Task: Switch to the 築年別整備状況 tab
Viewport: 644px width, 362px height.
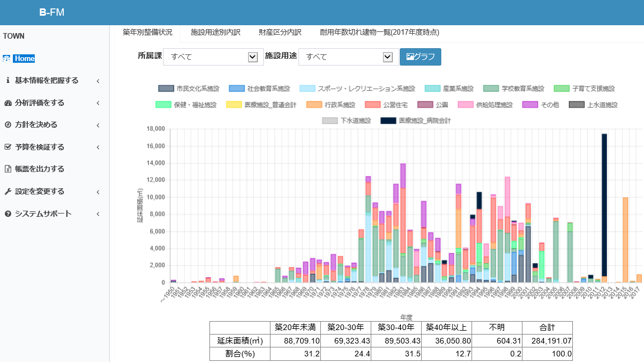Action: [147, 33]
